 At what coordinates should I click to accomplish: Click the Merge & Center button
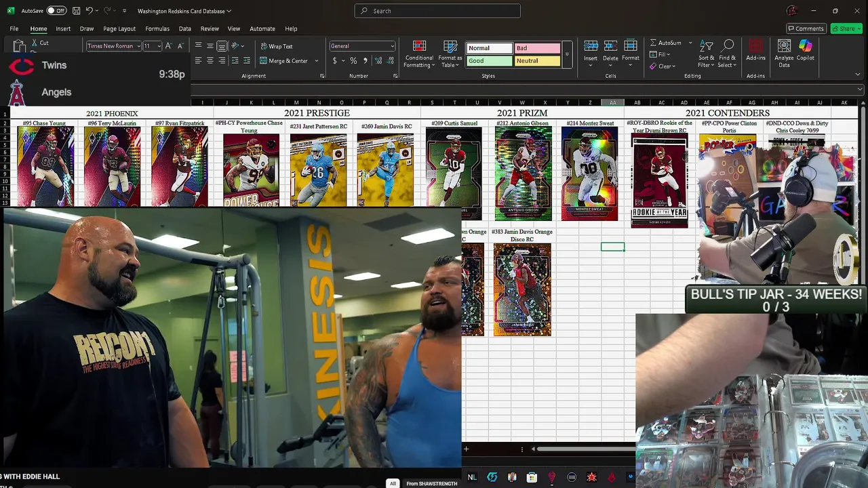pyautogui.click(x=284, y=60)
